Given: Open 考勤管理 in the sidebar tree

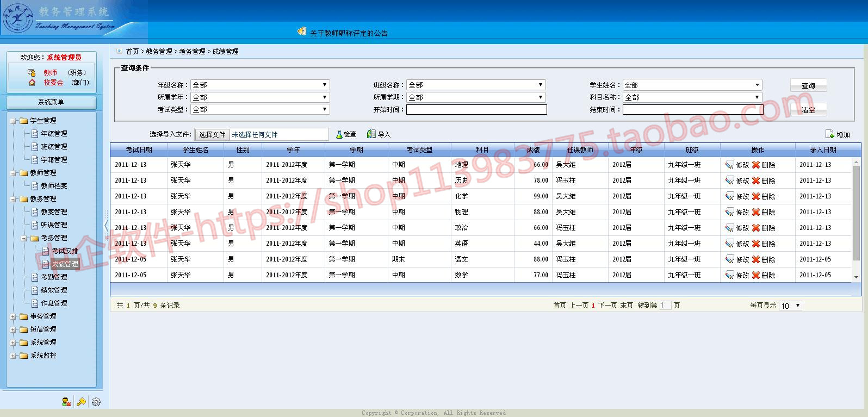Looking at the screenshot, I should coord(54,277).
